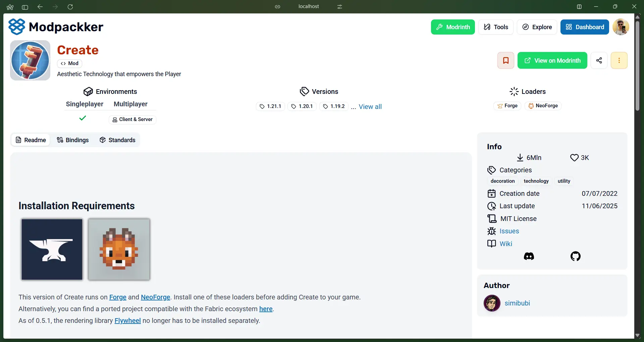Click the scrollbar up arrow
This screenshot has height=342, width=644.
click(638, 17)
